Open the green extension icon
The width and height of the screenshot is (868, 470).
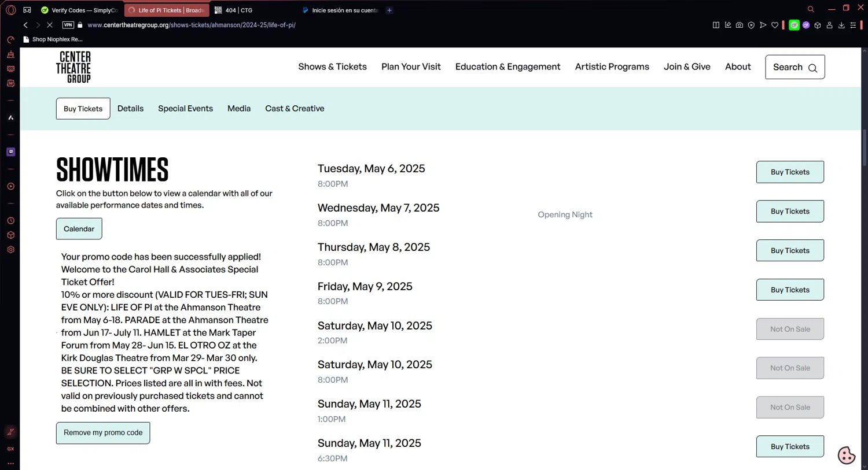click(794, 25)
